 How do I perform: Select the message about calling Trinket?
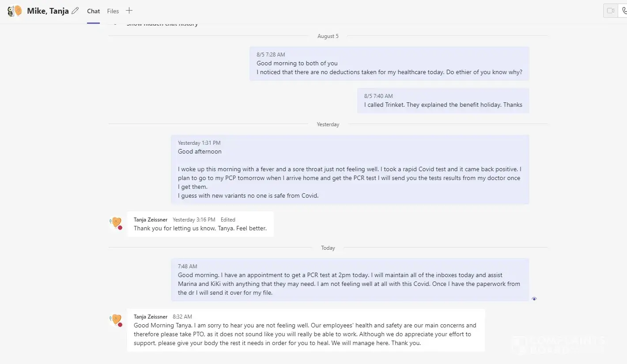443,105
